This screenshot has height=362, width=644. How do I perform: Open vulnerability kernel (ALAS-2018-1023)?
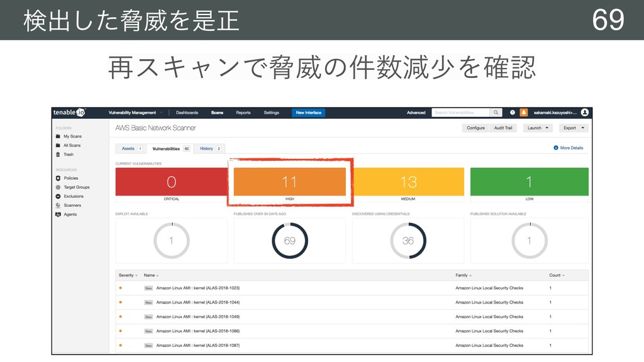click(x=197, y=288)
